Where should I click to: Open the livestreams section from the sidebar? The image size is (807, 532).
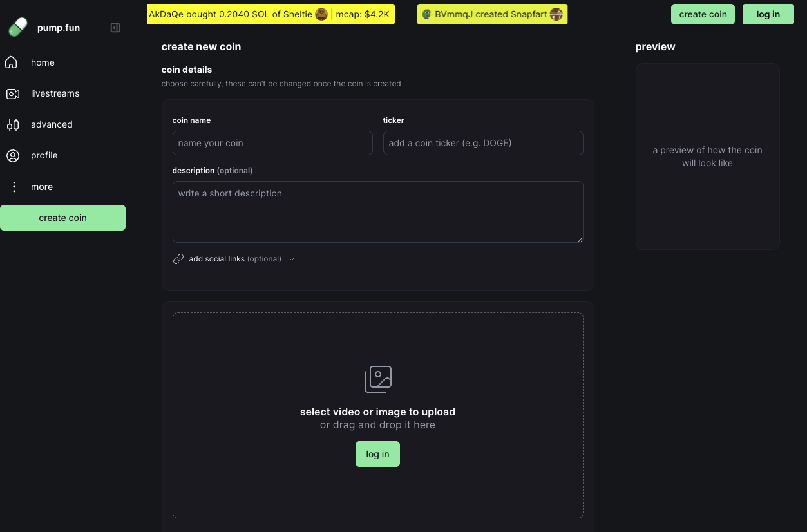click(x=55, y=93)
